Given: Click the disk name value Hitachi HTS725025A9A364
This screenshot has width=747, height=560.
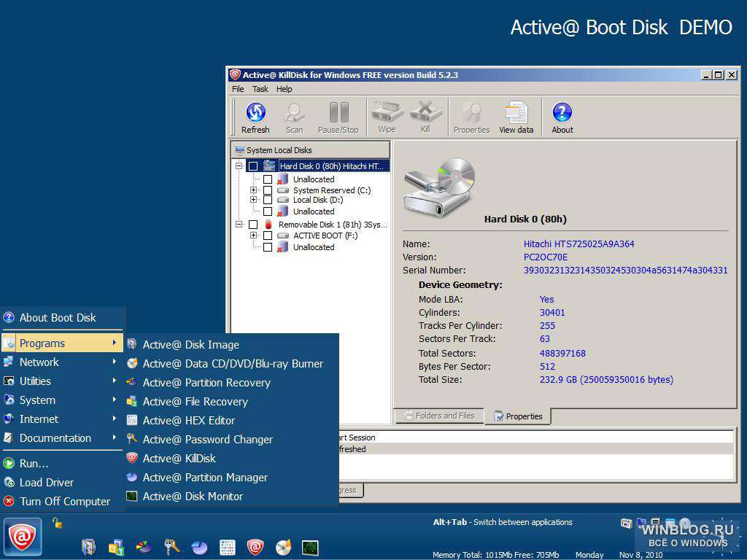Looking at the screenshot, I should tap(578, 244).
